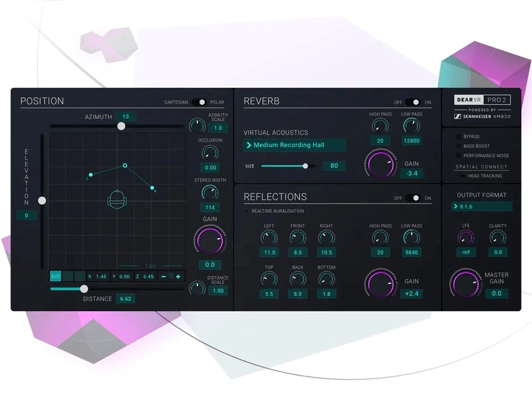Click the Master Gain knob
This screenshot has height=399, width=532.
465,284
